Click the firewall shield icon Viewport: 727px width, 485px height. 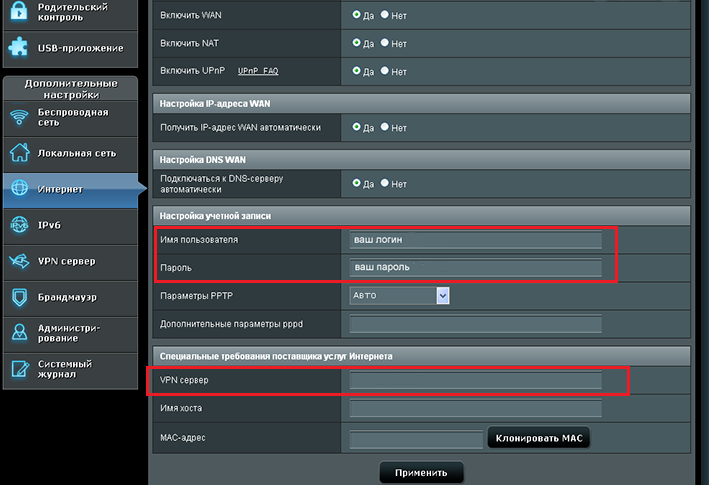(x=19, y=297)
